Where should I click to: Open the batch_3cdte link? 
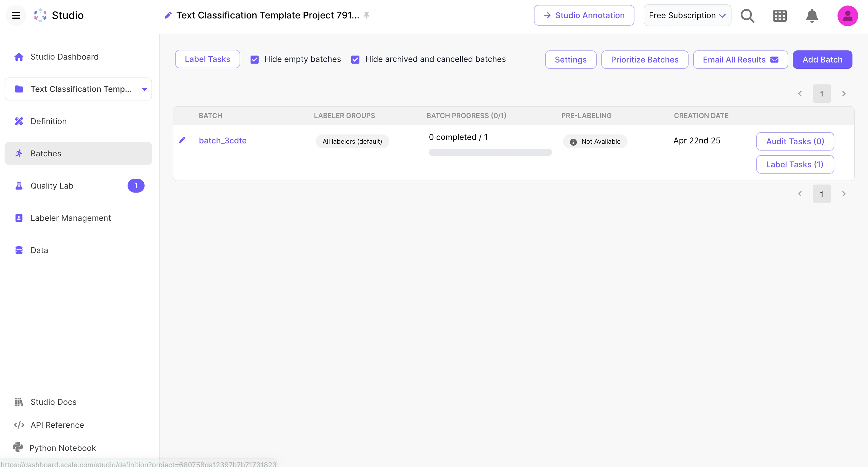click(222, 141)
